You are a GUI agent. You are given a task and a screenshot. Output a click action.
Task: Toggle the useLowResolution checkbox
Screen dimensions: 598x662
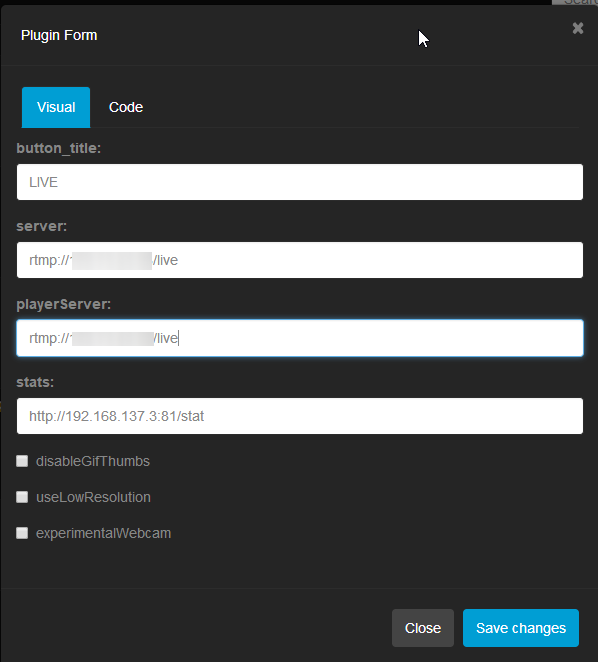pyautogui.click(x=22, y=497)
